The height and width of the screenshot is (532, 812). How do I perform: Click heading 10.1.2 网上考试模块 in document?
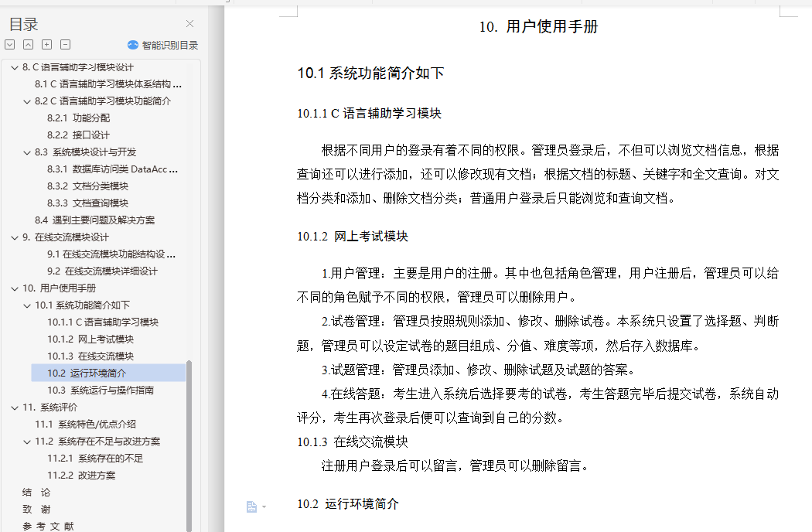point(353,237)
